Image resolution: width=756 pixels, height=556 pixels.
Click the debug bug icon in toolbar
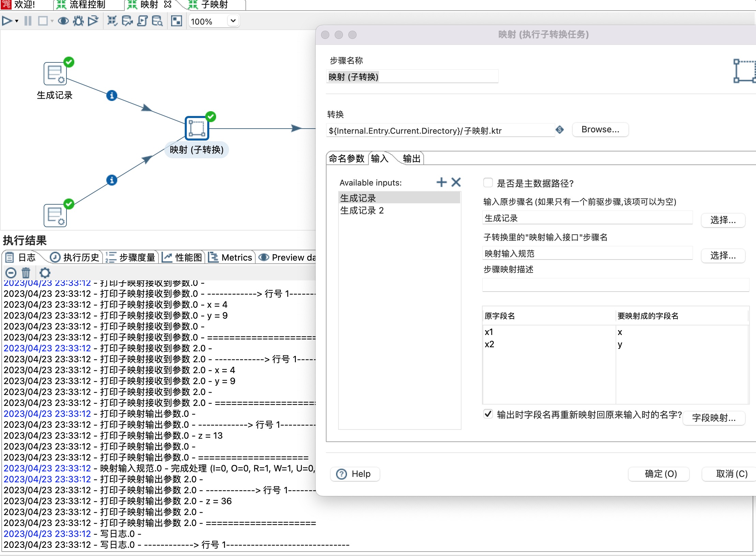[x=78, y=21]
